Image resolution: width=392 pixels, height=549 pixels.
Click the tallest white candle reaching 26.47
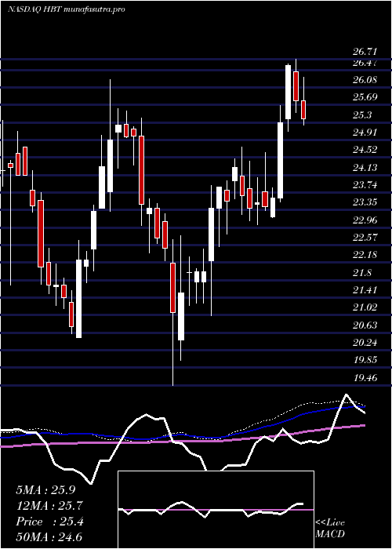pos(288,93)
